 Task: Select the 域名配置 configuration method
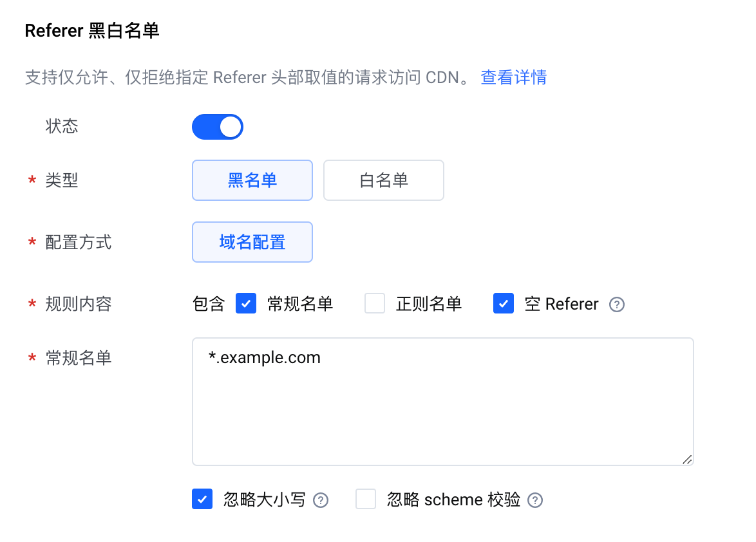click(252, 242)
